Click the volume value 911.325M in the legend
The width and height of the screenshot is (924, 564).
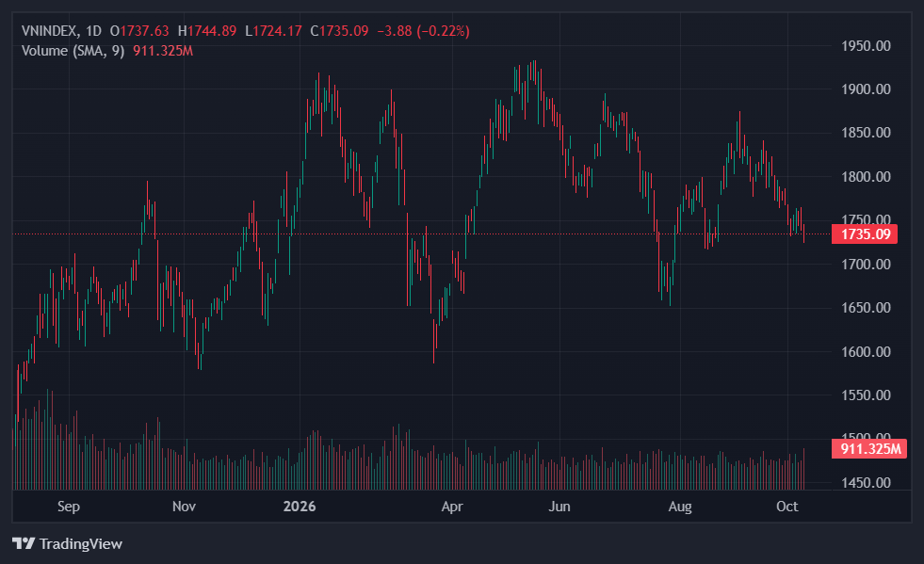163,51
